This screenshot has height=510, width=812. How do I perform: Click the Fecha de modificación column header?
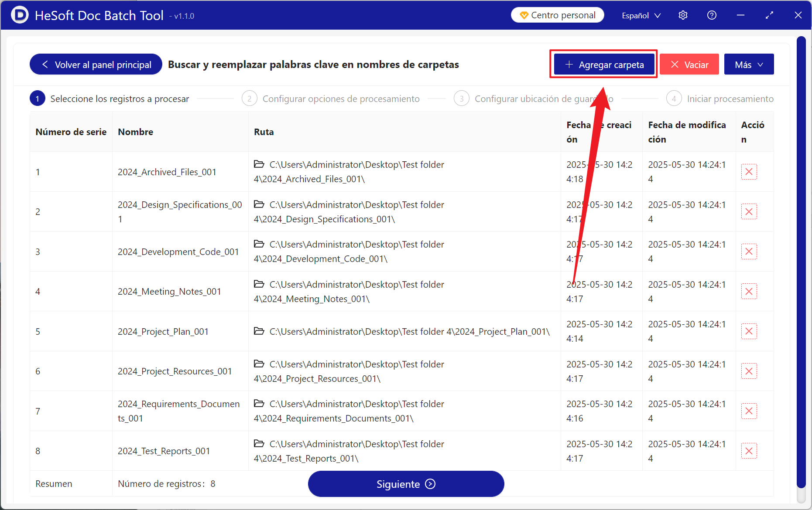[689, 132]
